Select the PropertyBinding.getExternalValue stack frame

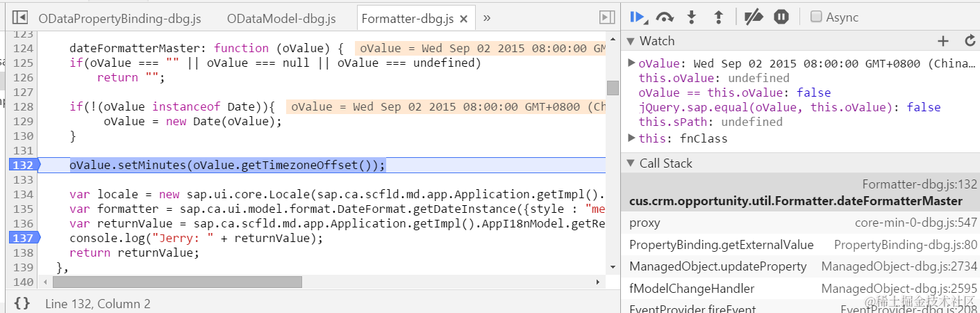(x=800, y=245)
